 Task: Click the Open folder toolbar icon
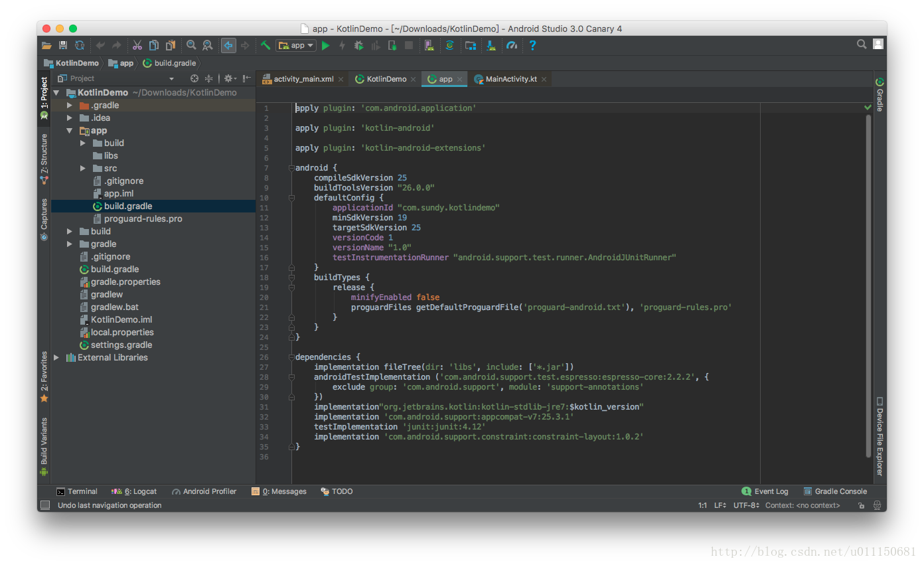(46, 45)
